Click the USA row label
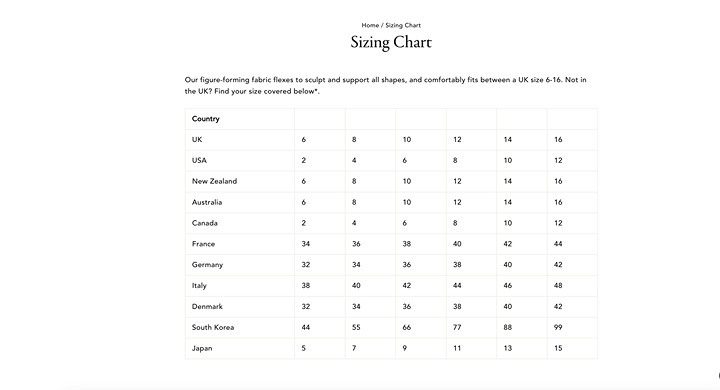This screenshot has height=390, width=720. click(199, 160)
